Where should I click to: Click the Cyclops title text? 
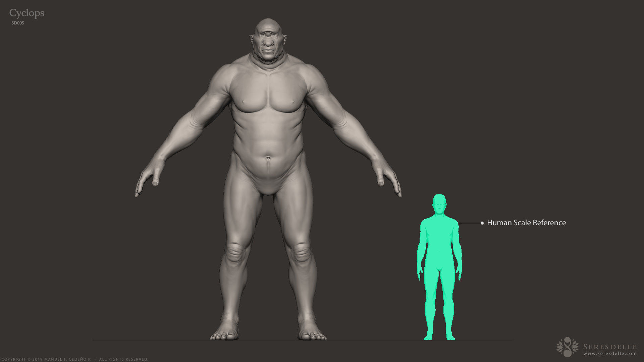pyautogui.click(x=27, y=13)
